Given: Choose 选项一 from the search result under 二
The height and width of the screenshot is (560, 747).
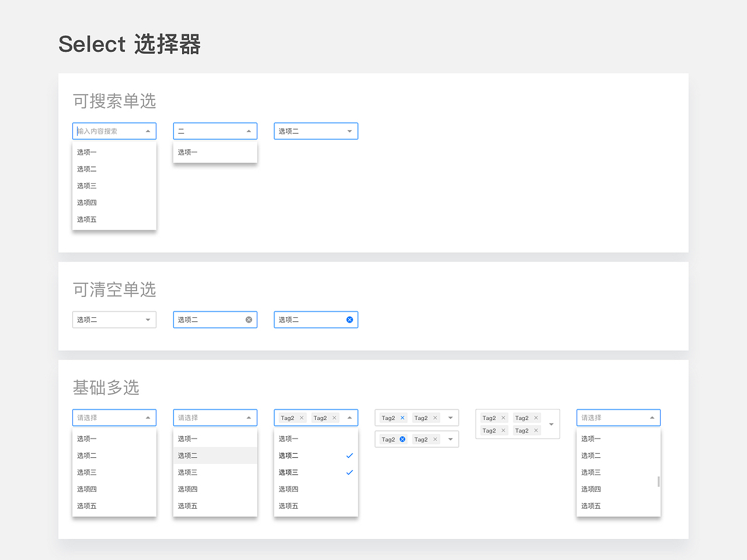Looking at the screenshot, I should pyautogui.click(x=188, y=152).
